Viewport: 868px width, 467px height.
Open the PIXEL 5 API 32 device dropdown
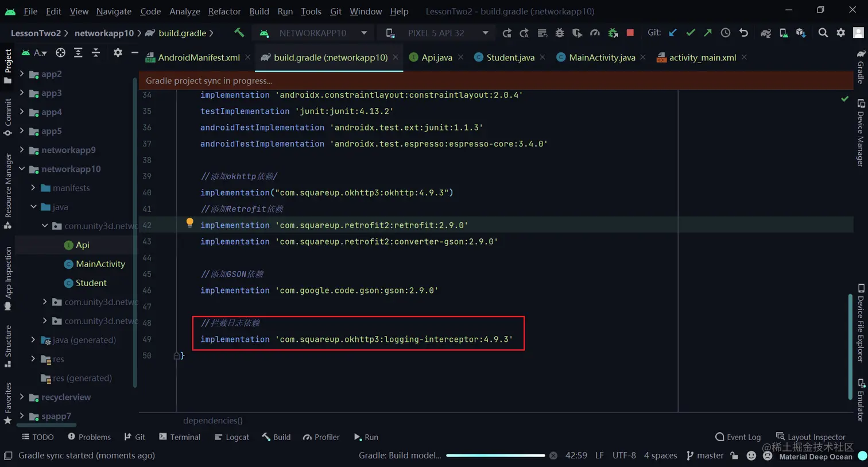coord(437,33)
